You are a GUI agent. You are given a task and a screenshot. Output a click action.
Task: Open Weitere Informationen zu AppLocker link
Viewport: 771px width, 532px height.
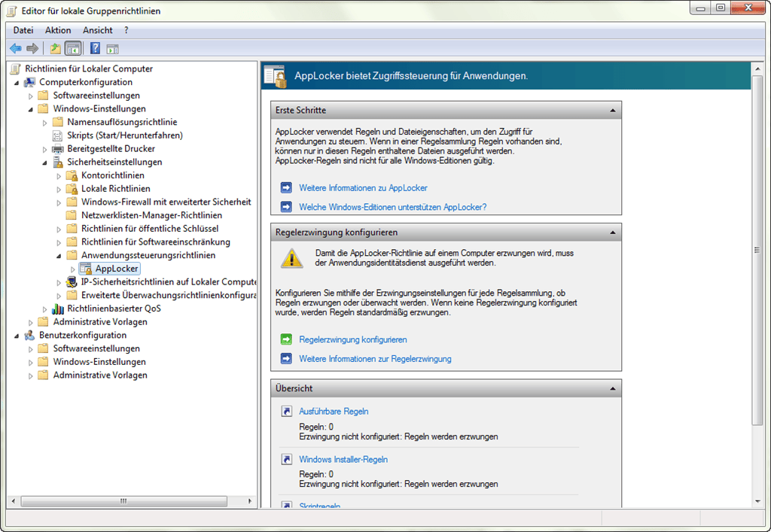tap(363, 187)
